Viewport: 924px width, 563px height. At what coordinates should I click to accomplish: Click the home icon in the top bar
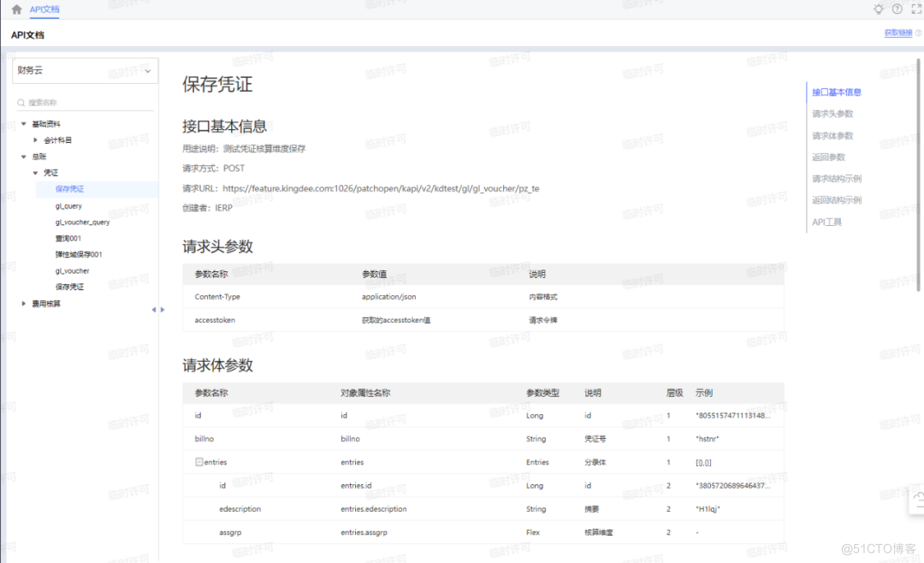click(x=15, y=9)
